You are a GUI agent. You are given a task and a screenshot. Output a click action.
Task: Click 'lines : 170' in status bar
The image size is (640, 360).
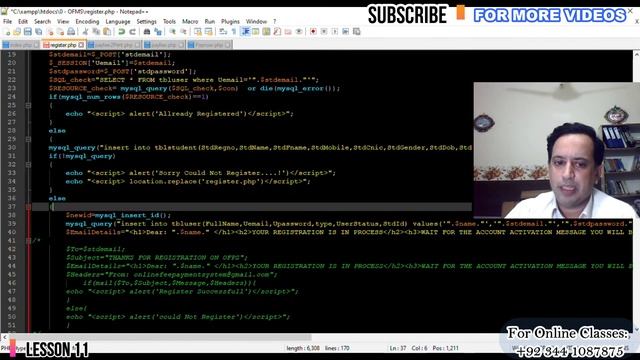pyautogui.click(x=337, y=348)
